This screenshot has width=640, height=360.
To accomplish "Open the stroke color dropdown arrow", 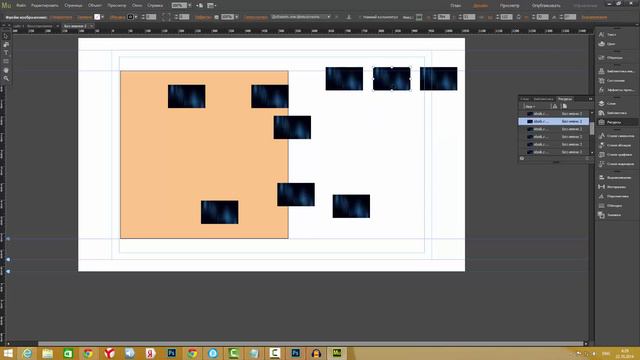I will point(136,17).
